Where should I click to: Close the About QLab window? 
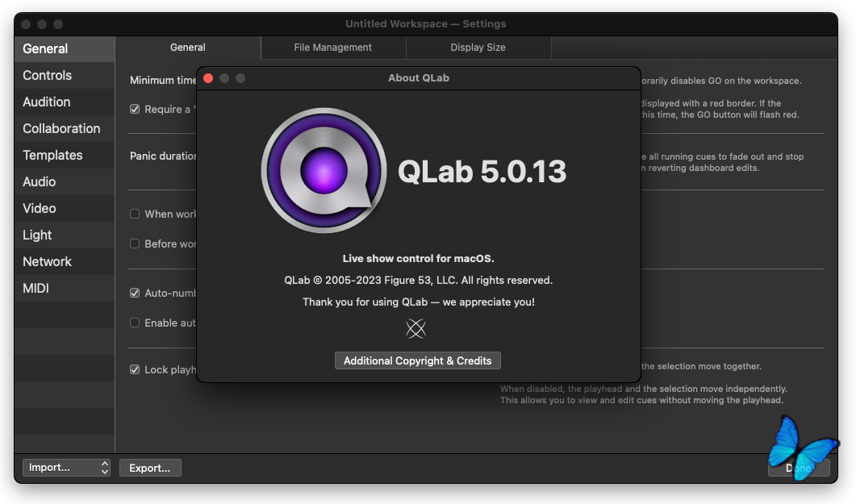(208, 78)
